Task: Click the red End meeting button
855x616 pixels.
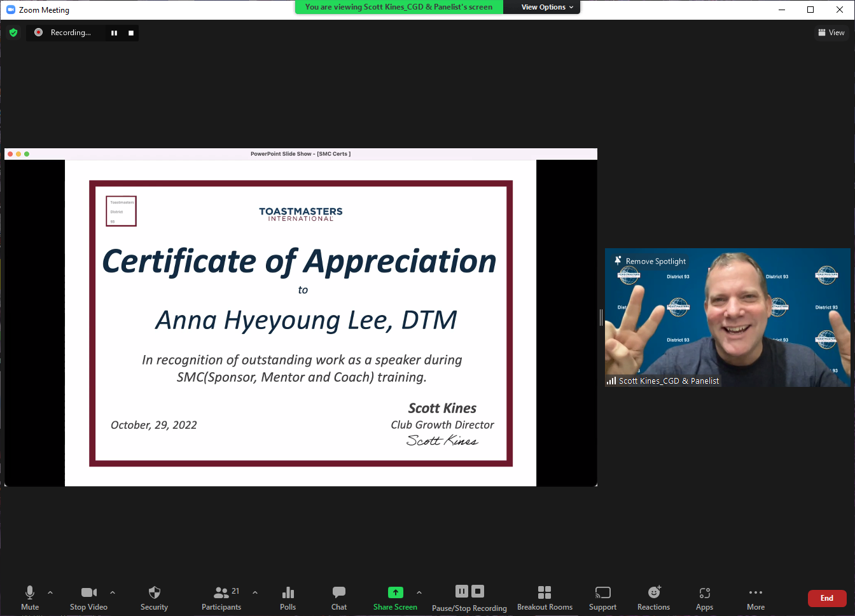Action: tap(827, 598)
